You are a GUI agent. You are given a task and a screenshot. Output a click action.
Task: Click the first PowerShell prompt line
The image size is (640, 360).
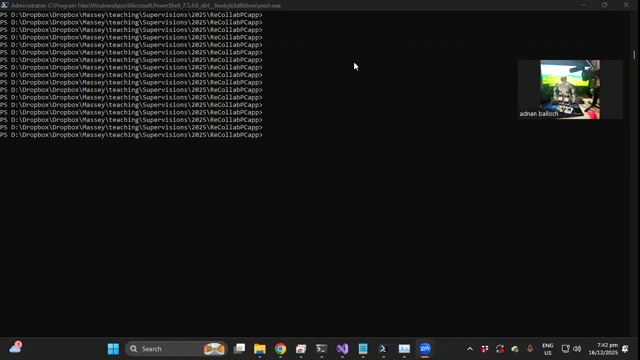click(131, 15)
